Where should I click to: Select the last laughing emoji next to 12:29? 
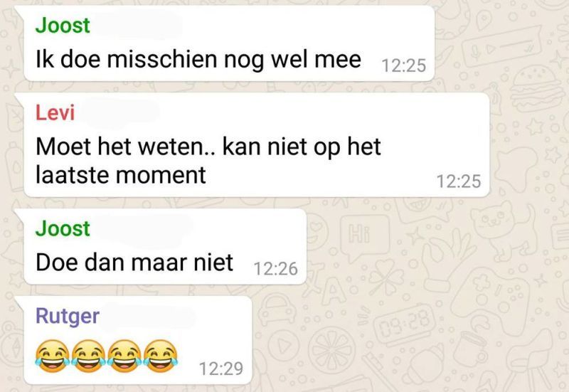(161, 356)
